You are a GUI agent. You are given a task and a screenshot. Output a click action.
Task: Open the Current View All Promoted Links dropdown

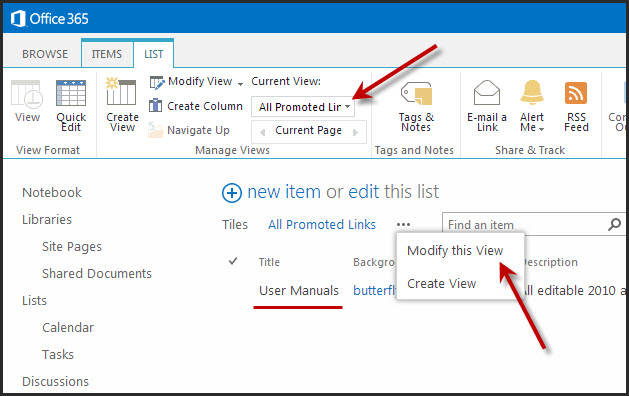tap(303, 107)
